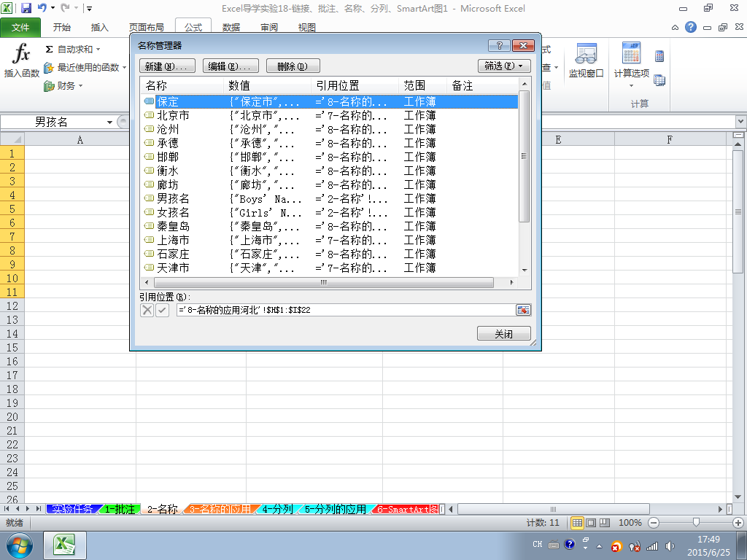Viewport: 747px width, 560px height.
Task: Click the Save icon in quick access toolbar
Action: [x=26, y=8]
